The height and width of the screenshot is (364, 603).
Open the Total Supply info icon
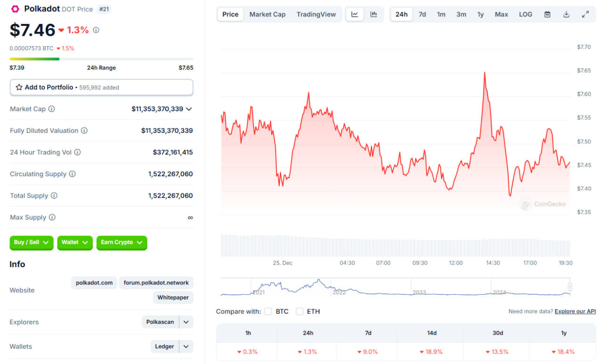pos(54,195)
